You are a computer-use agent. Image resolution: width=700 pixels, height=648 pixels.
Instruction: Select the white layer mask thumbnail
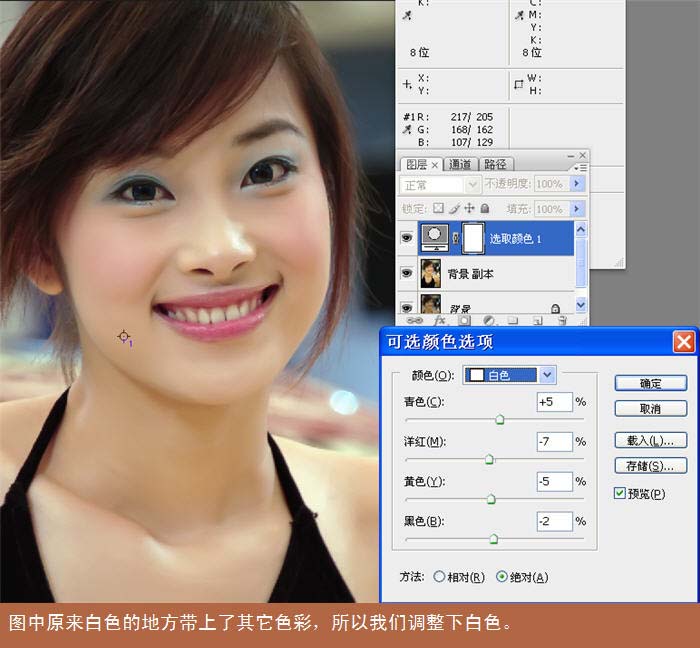473,238
